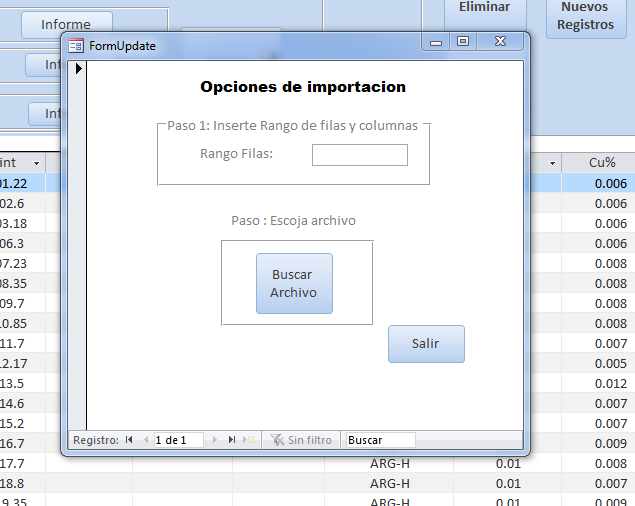Jump to last record arrow
Screen dimensions: 635x506
coord(232,440)
